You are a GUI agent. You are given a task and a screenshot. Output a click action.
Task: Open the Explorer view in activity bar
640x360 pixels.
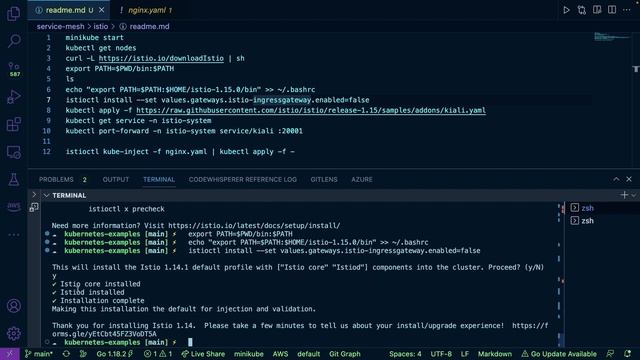pyautogui.click(x=13, y=13)
